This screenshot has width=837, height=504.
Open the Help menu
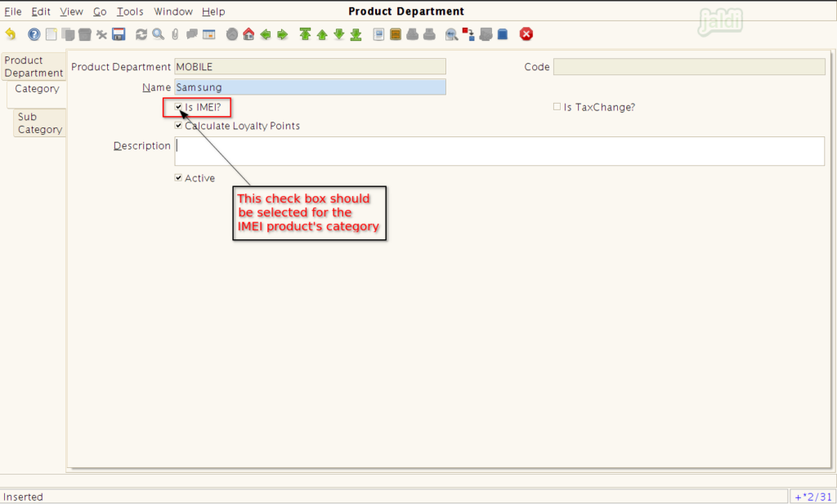213,11
